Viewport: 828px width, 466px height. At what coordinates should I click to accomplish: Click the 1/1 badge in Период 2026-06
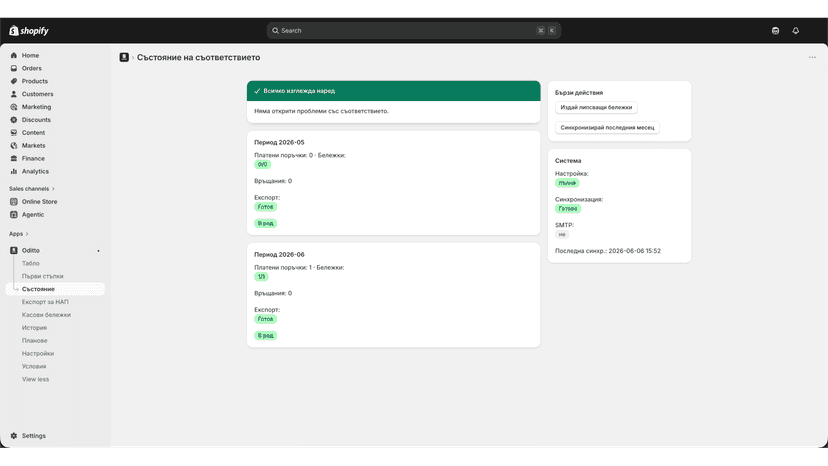pyautogui.click(x=261, y=276)
